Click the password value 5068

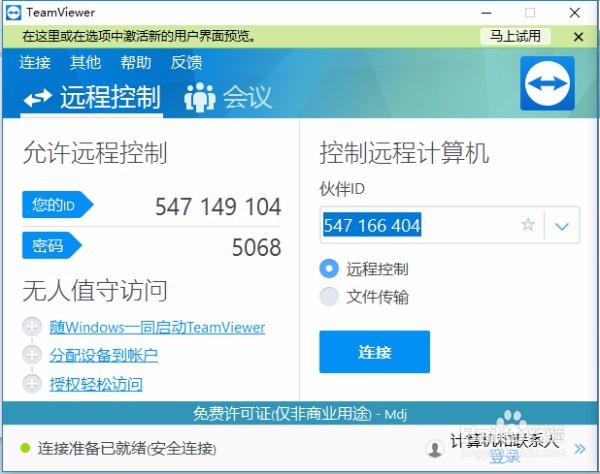[257, 247]
